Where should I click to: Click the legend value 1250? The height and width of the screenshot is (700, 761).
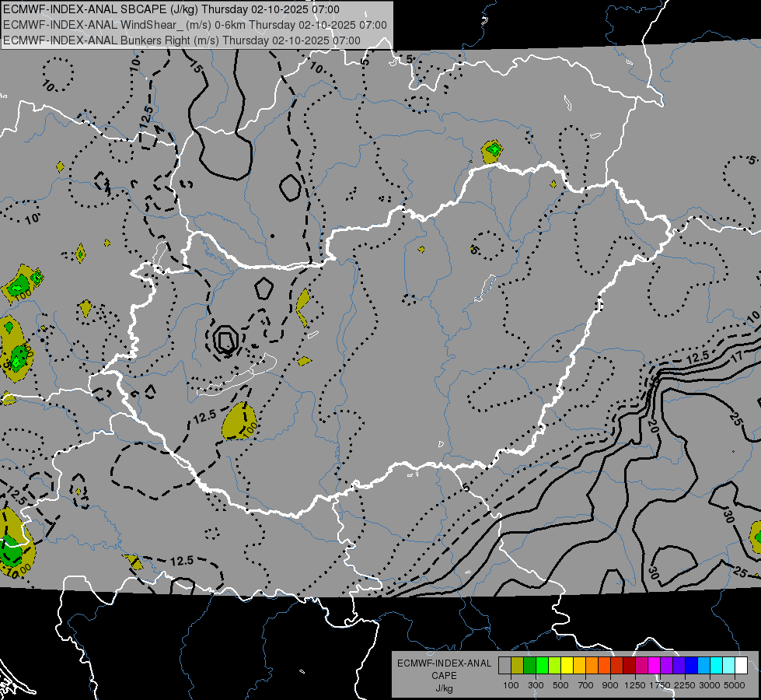pyautogui.click(x=635, y=685)
